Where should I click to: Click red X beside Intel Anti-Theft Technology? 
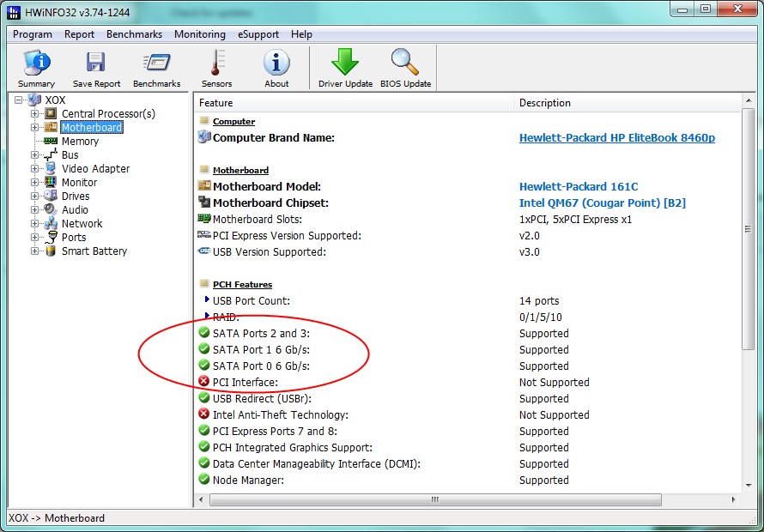click(204, 414)
